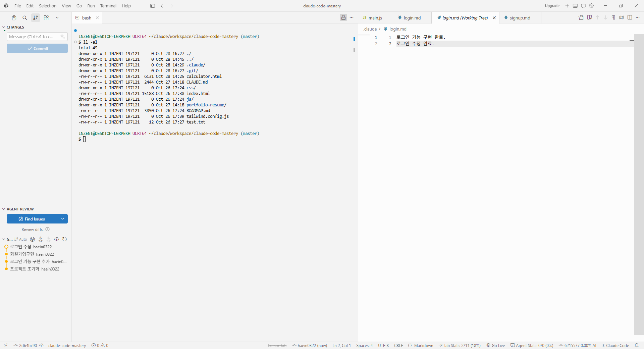Toggle the minimap map icon
Viewport: 644px width, 349px height.
[622, 18]
